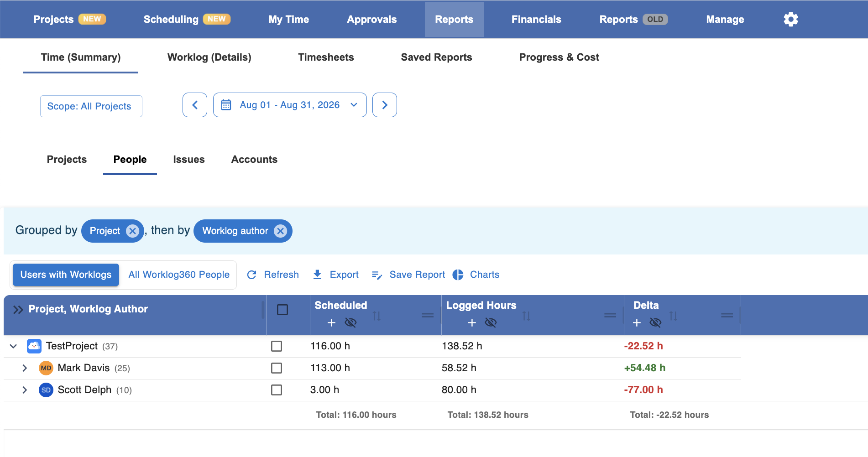The height and width of the screenshot is (457, 868).
Task: Click the Save Report icon
Action: [376, 275]
